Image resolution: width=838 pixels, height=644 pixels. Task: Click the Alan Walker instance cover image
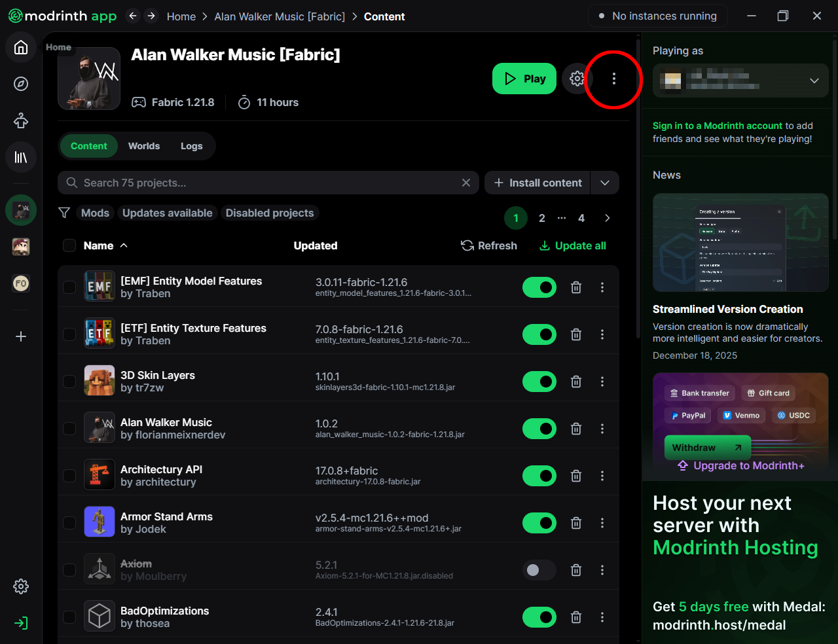click(89, 79)
